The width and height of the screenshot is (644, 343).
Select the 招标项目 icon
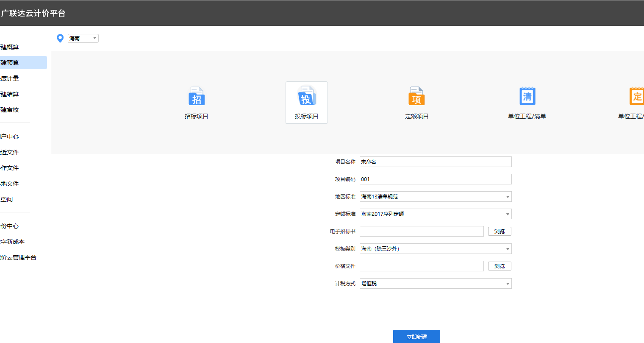[x=197, y=96]
